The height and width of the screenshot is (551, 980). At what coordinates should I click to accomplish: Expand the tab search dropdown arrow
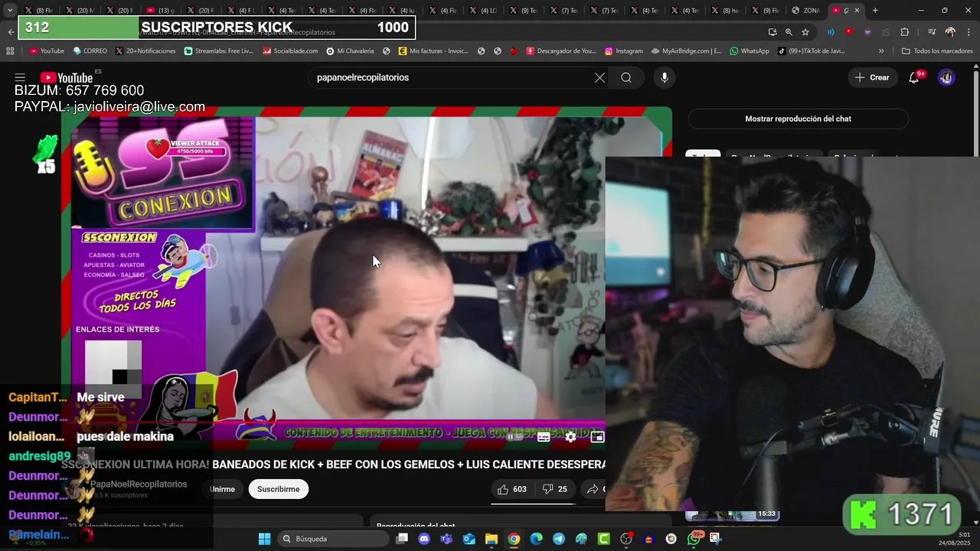pyautogui.click(x=10, y=11)
